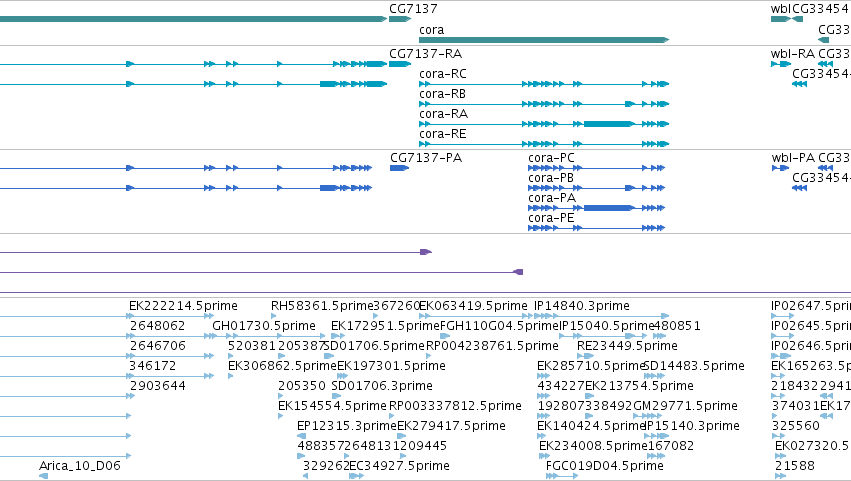Image resolution: width=851 pixels, height=481 pixels.
Task: Select the cora-PC protein label
Action: (551, 158)
